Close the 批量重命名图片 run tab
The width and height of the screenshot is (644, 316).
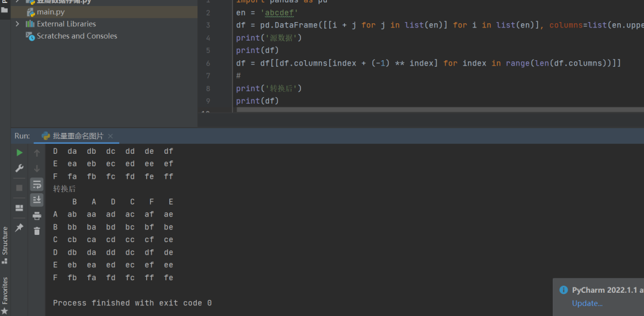pos(110,136)
